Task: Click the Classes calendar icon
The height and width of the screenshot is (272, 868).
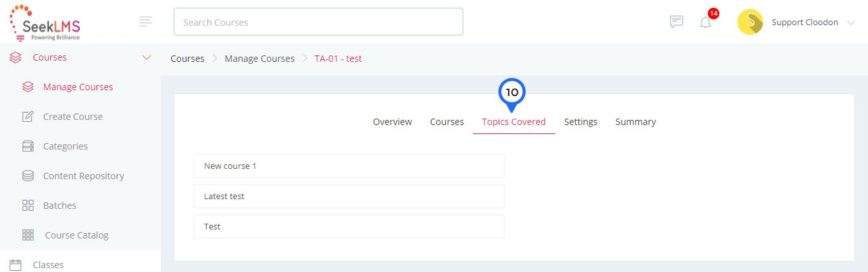Action: (x=16, y=265)
